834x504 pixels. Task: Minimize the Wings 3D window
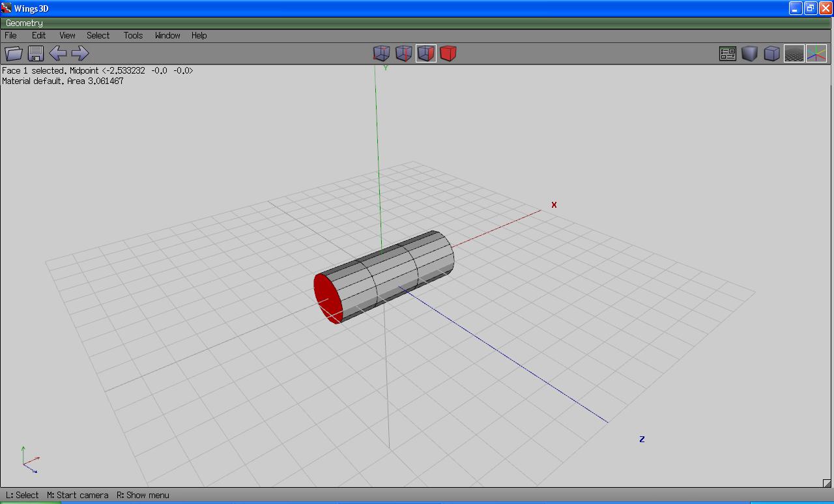pyautogui.click(x=796, y=8)
